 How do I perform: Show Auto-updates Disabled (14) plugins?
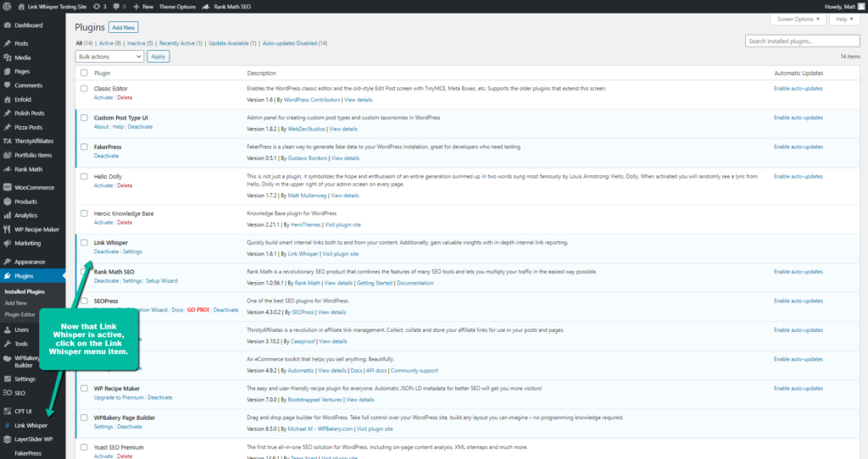click(x=295, y=43)
